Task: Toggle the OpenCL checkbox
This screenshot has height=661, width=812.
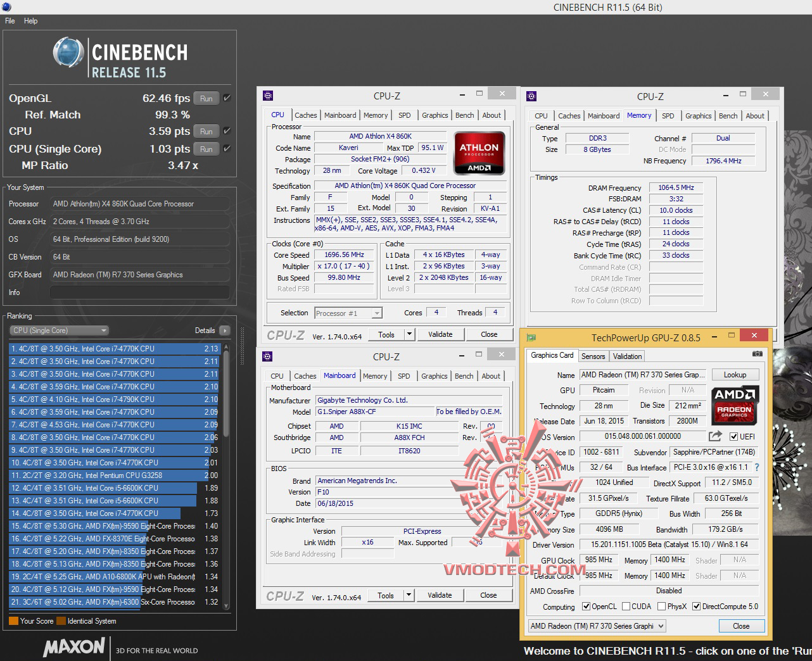Action: (586, 607)
